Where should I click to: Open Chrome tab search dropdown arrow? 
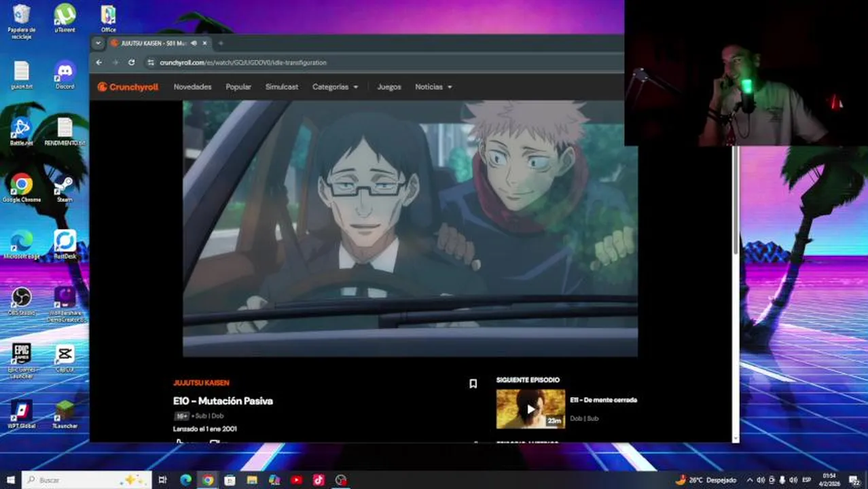[98, 43]
